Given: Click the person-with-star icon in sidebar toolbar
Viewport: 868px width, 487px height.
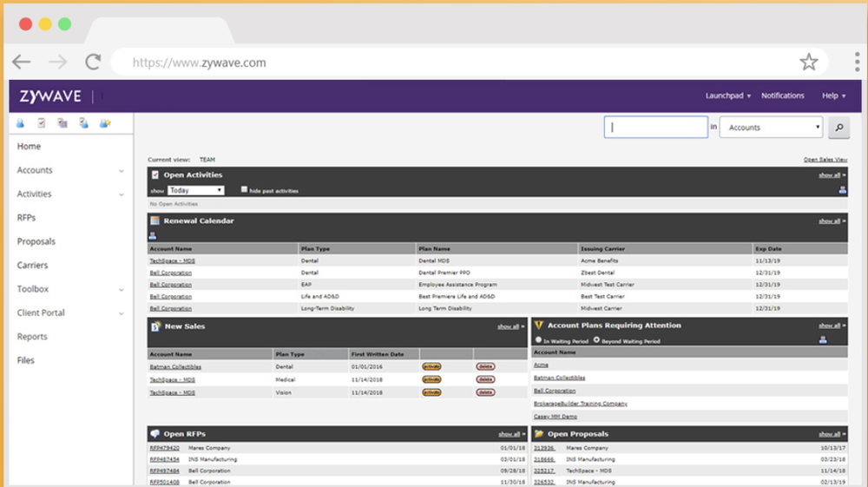Looking at the screenshot, I should point(105,123).
